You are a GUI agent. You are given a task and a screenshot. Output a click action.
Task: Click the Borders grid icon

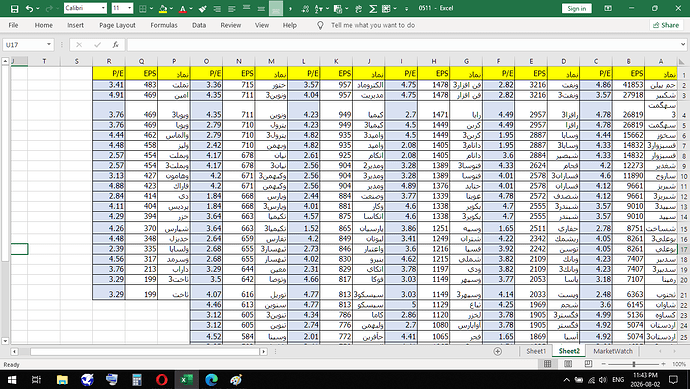pos(143,8)
